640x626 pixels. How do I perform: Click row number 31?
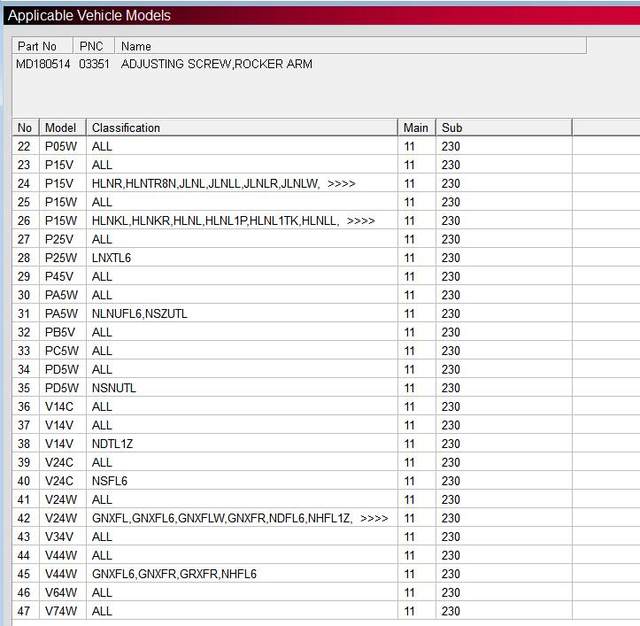pos(24,314)
